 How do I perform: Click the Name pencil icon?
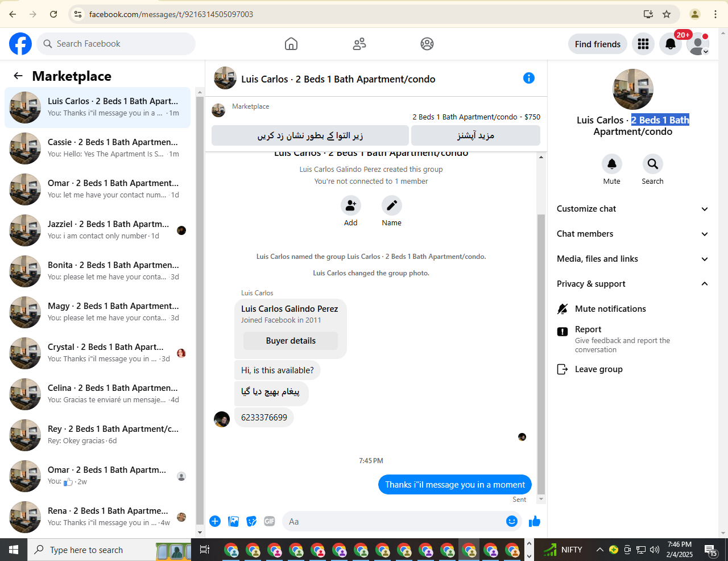point(392,205)
